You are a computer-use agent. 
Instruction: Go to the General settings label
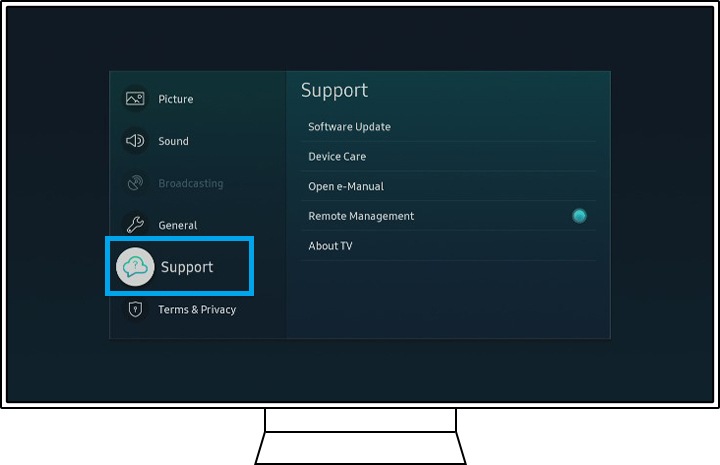coord(177,225)
